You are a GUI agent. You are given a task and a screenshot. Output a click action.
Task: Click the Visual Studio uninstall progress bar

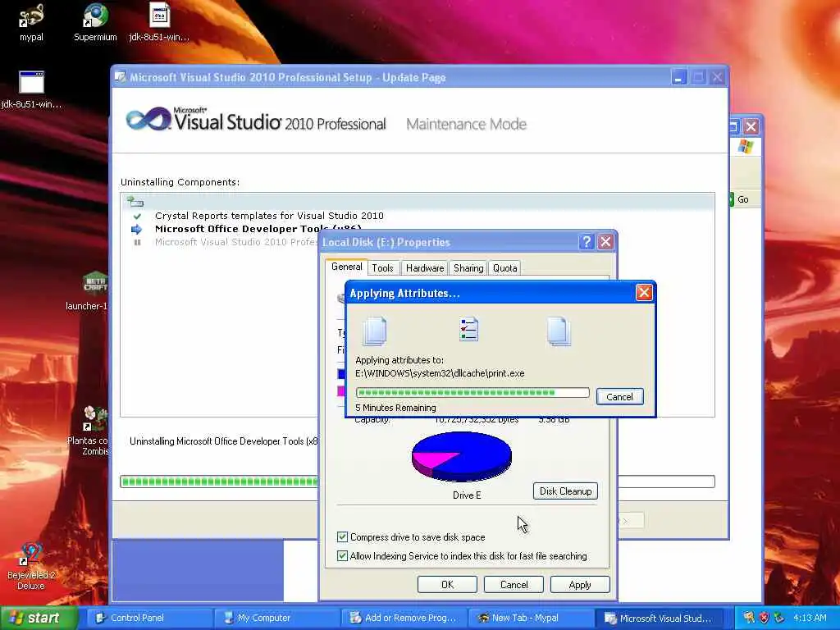coord(219,481)
